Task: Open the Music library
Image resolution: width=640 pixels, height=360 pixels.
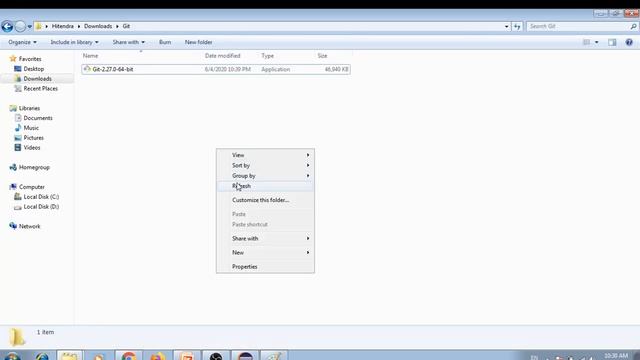Action: click(x=31, y=128)
